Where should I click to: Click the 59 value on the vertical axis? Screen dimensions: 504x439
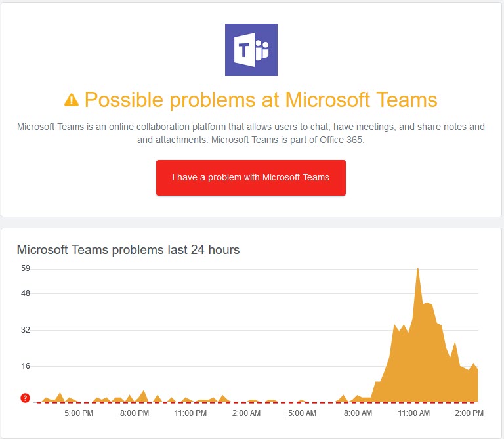[x=26, y=268]
